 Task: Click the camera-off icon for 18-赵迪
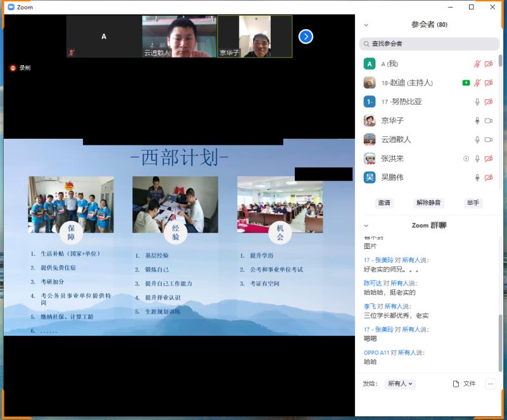[489, 83]
